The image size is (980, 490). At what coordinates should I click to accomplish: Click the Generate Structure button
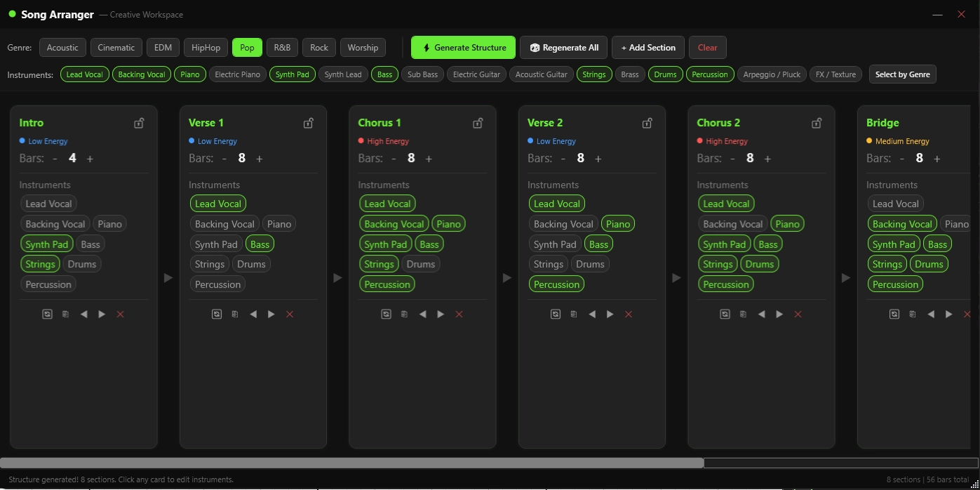(x=463, y=48)
